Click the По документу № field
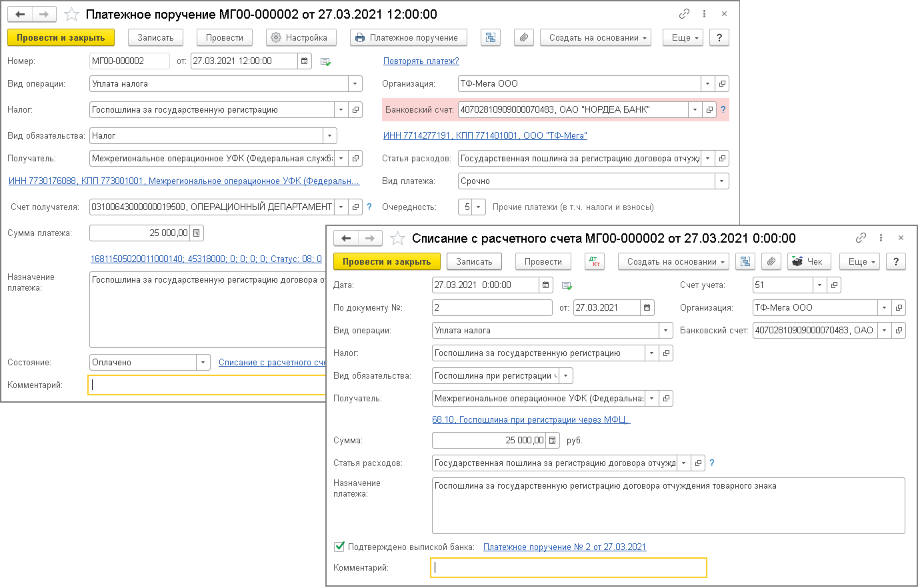Viewport: 924px width, 588px height. (492, 308)
